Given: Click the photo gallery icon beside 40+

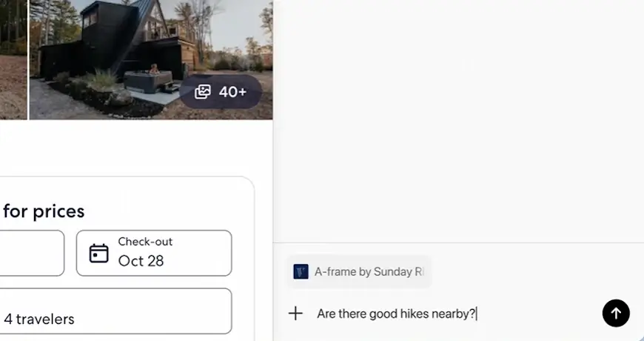Looking at the screenshot, I should pyautogui.click(x=203, y=92).
